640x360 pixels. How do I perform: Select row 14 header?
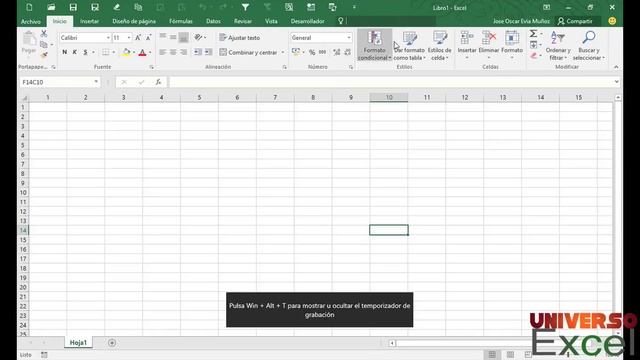tap(23, 230)
